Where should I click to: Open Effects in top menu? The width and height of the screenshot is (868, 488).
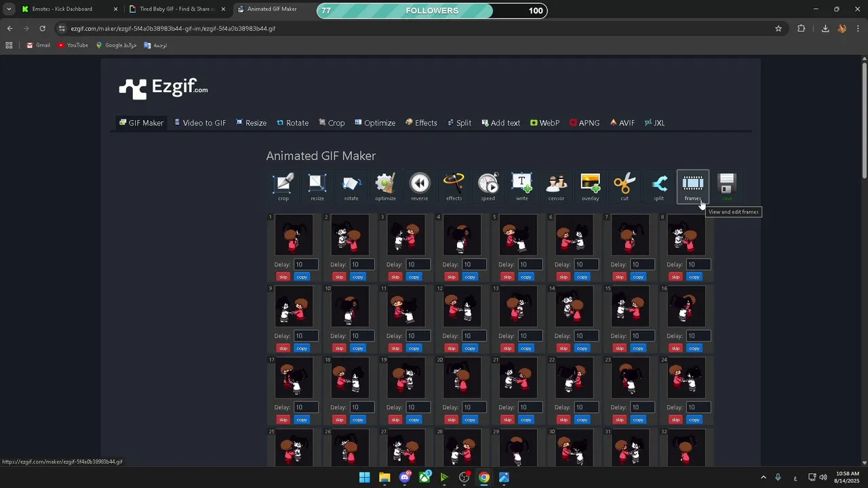[421, 123]
